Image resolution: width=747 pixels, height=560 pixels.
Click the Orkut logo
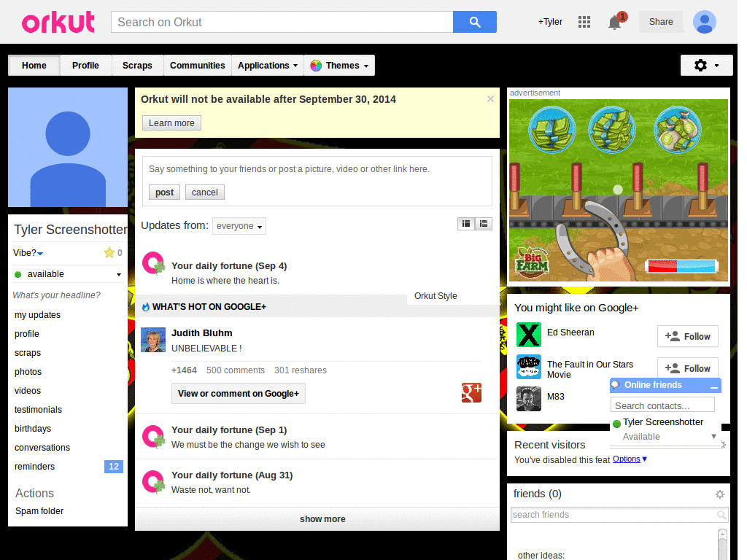pyautogui.click(x=58, y=22)
